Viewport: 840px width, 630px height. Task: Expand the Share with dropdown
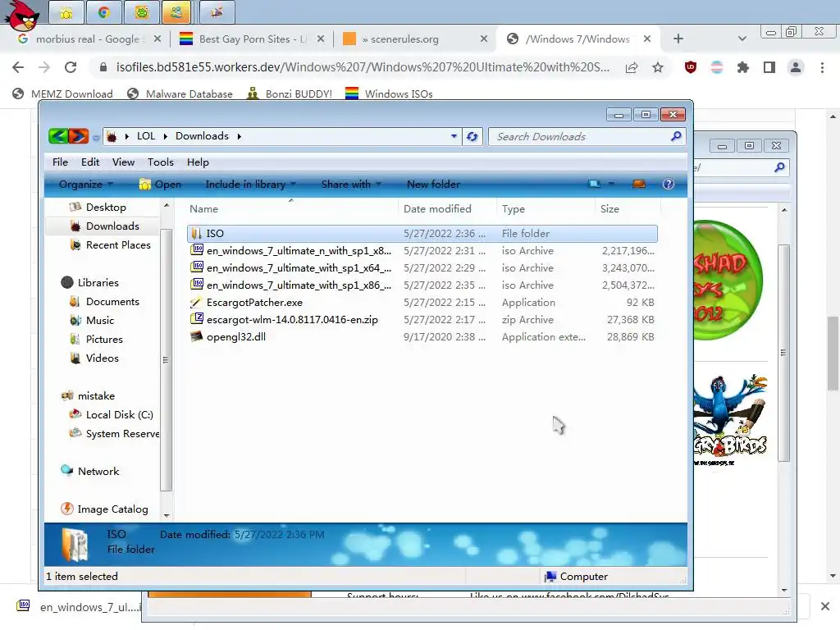(351, 185)
